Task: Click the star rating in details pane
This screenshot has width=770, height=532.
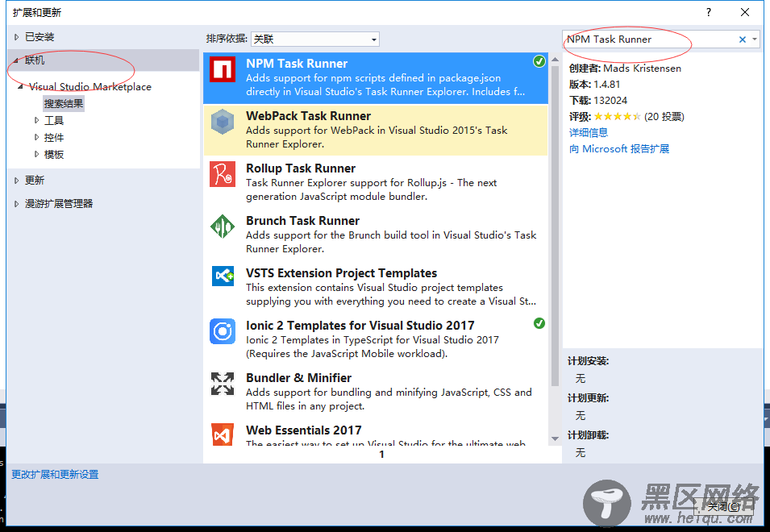Action: (618, 116)
